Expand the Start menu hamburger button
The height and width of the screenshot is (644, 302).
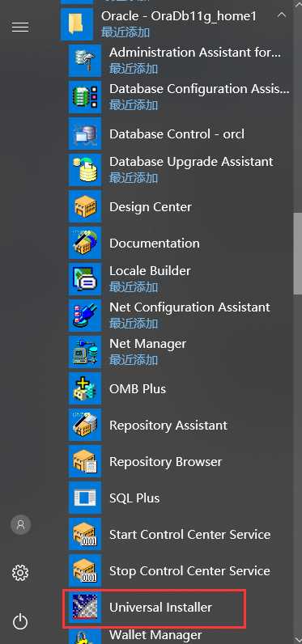coord(20,28)
